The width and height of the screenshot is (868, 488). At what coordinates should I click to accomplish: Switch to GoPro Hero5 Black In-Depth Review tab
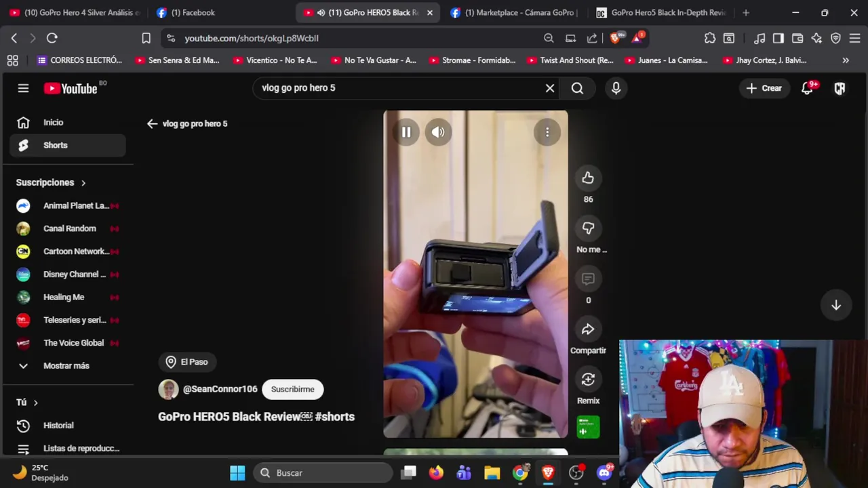662,12
